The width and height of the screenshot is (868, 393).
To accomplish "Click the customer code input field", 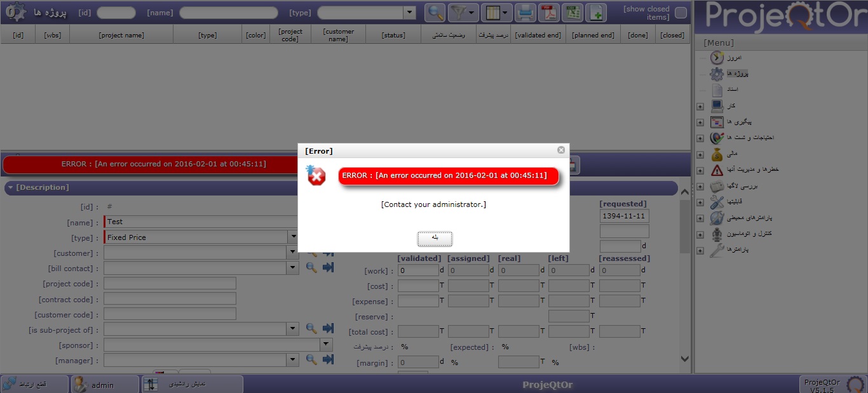I will pos(170,314).
